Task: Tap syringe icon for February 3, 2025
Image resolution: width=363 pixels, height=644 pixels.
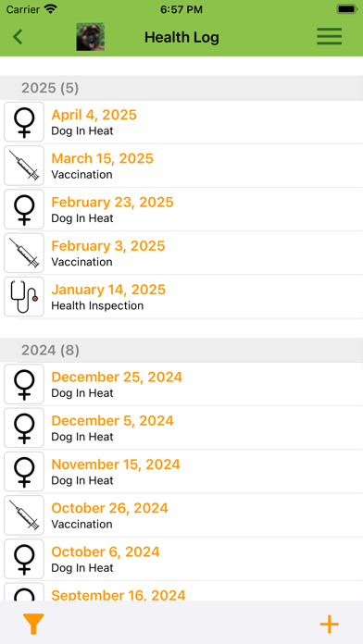Action: pos(24,253)
